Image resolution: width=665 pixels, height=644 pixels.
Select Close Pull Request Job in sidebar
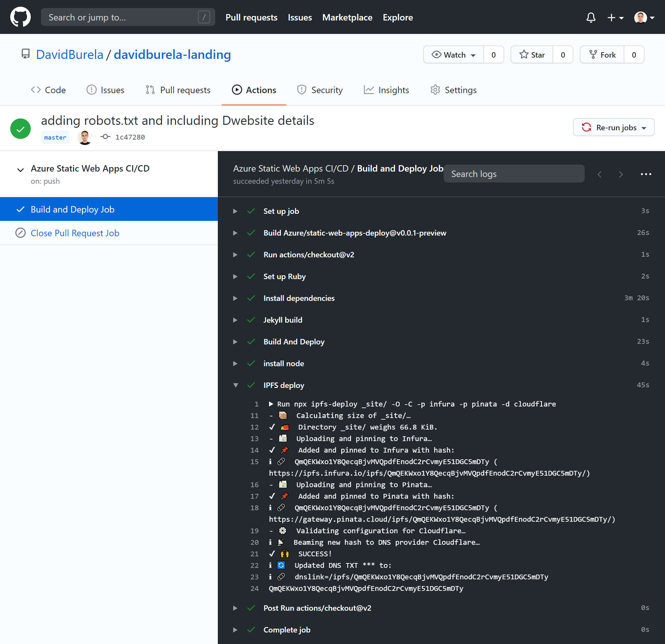109,233
